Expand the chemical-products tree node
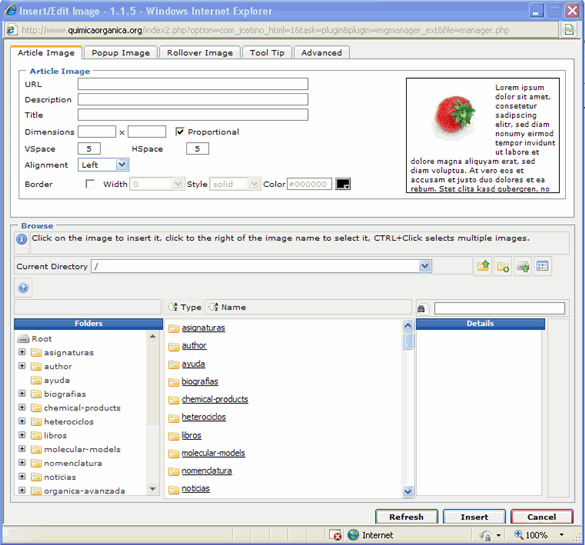This screenshot has width=585, height=545. tap(22, 407)
